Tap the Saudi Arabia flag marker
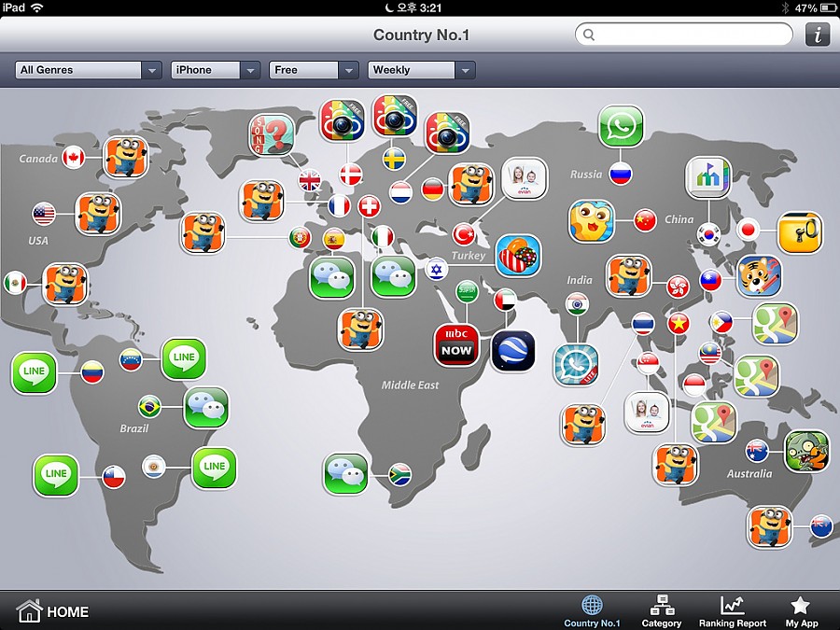Viewport: 840px width, 630px height. point(467,292)
